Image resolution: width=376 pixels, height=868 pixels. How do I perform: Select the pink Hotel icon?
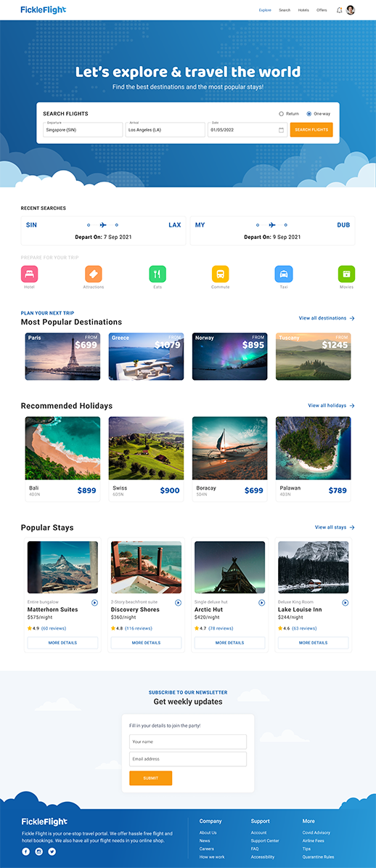pos(29,274)
